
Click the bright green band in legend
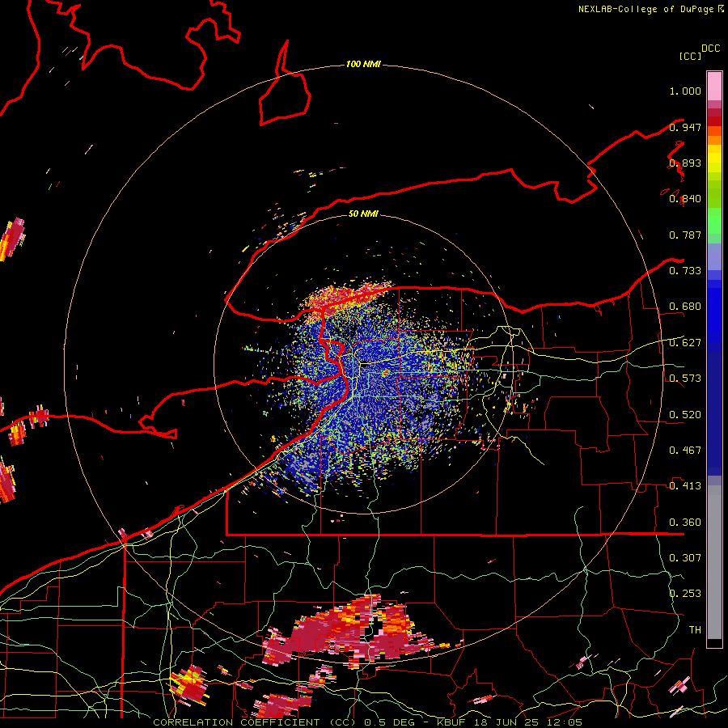[714, 221]
